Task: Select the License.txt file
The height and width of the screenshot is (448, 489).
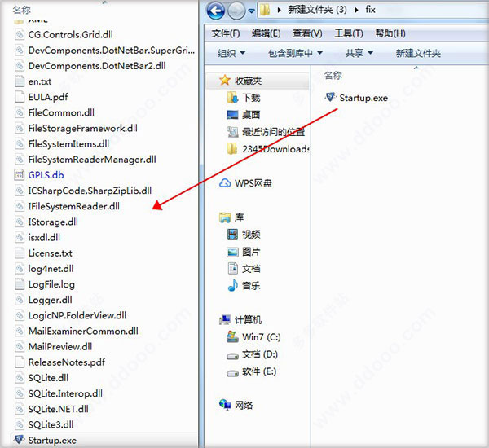Action: click(43, 253)
